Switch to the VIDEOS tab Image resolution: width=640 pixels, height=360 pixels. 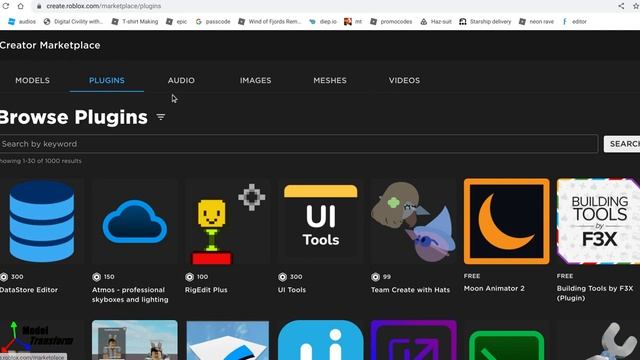coord(404,80)
